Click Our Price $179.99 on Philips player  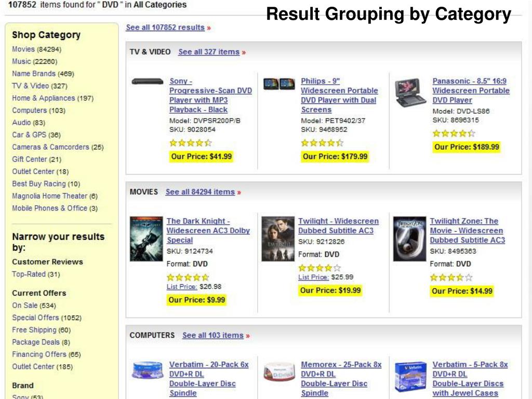[x=335, y=156]
